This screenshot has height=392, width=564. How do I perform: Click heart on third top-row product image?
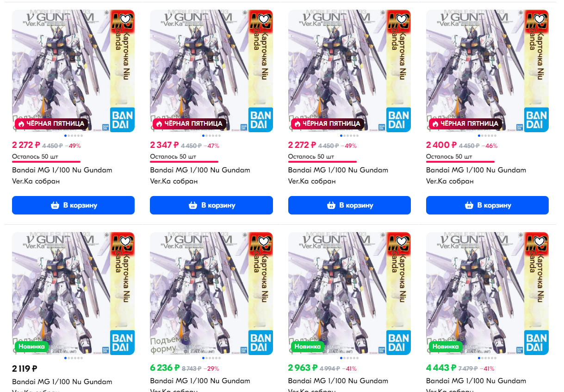[402, 19]
